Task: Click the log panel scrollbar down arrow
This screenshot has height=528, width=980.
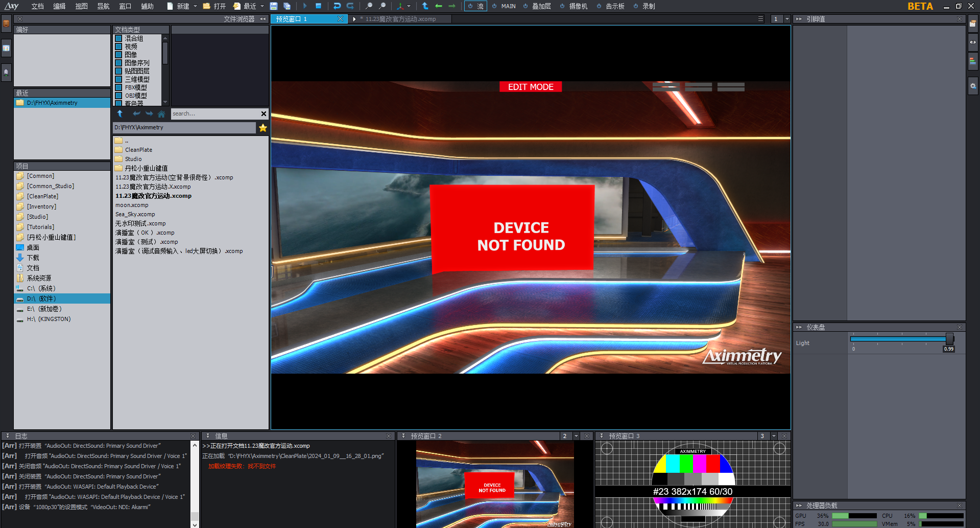Action: coord(194,524)
